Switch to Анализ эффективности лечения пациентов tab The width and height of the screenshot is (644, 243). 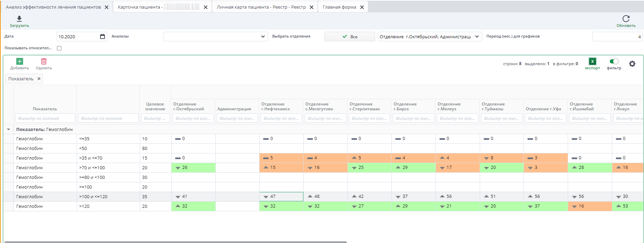pos(53,7)
